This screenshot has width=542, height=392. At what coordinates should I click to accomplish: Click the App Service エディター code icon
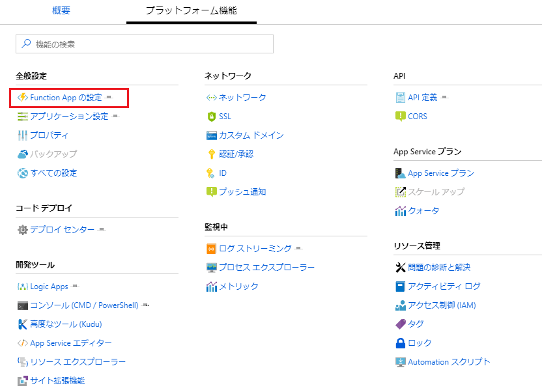(x=23, y=343)
